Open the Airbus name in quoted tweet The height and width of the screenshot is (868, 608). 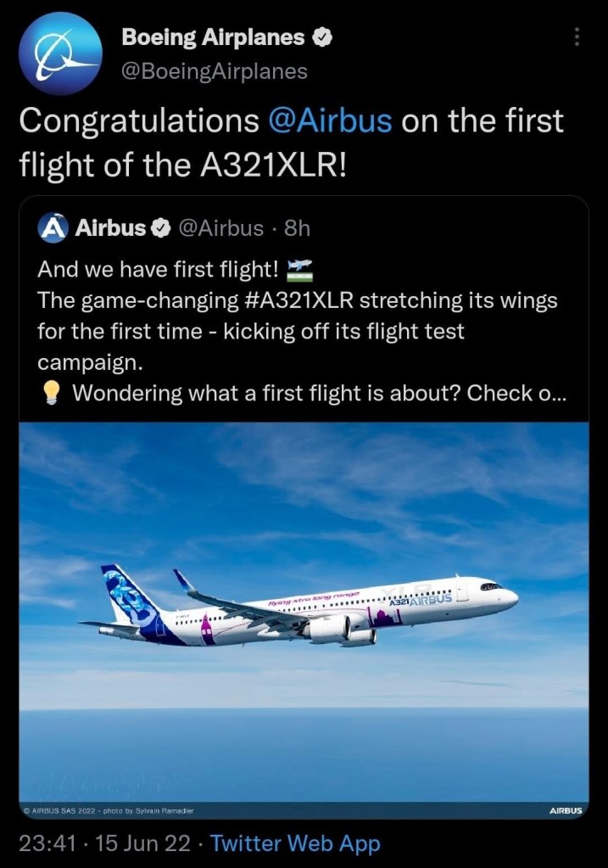(111, 227)
